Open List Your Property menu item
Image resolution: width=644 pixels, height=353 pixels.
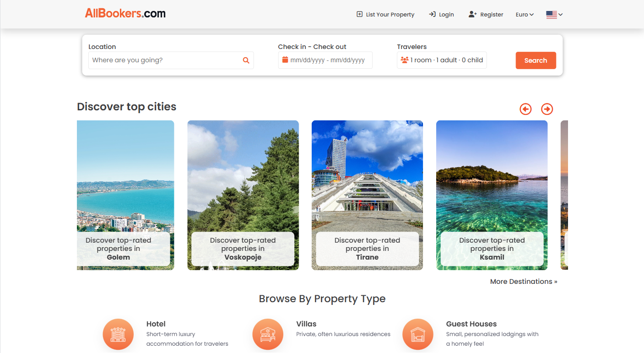pos(385,15)
